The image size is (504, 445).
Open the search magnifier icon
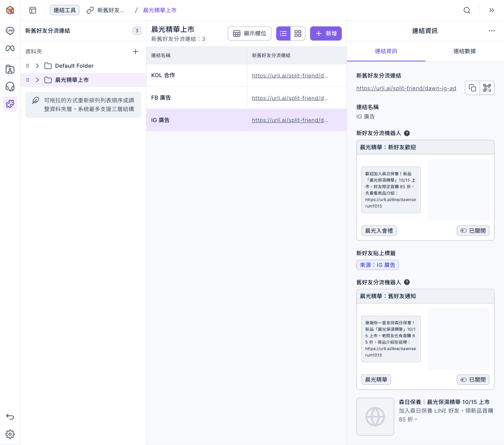point(467,10)
